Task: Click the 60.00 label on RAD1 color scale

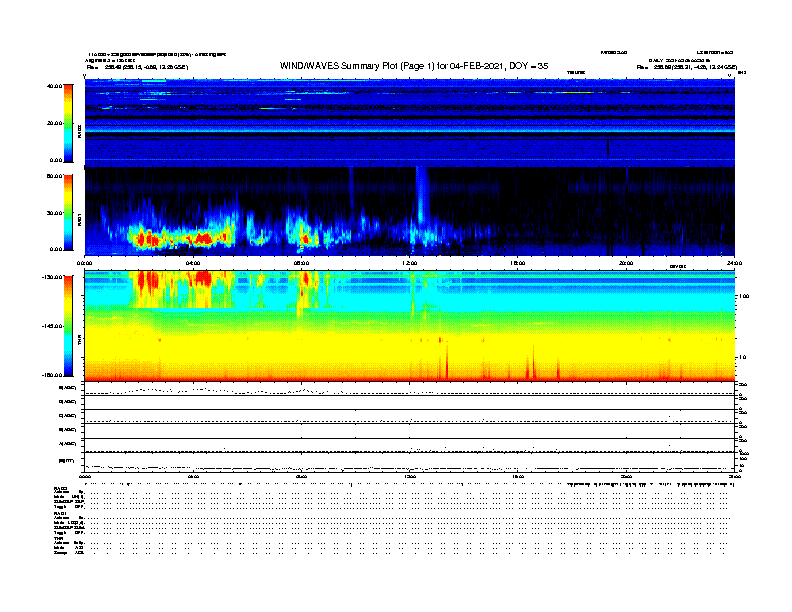Action: [x=54, y=176]
